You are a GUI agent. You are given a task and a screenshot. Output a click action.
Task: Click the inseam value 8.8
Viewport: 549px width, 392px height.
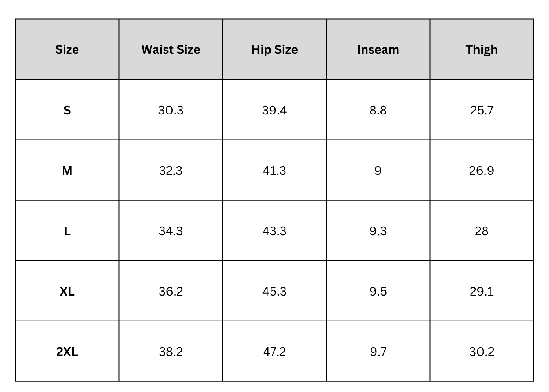click(378, 110)
